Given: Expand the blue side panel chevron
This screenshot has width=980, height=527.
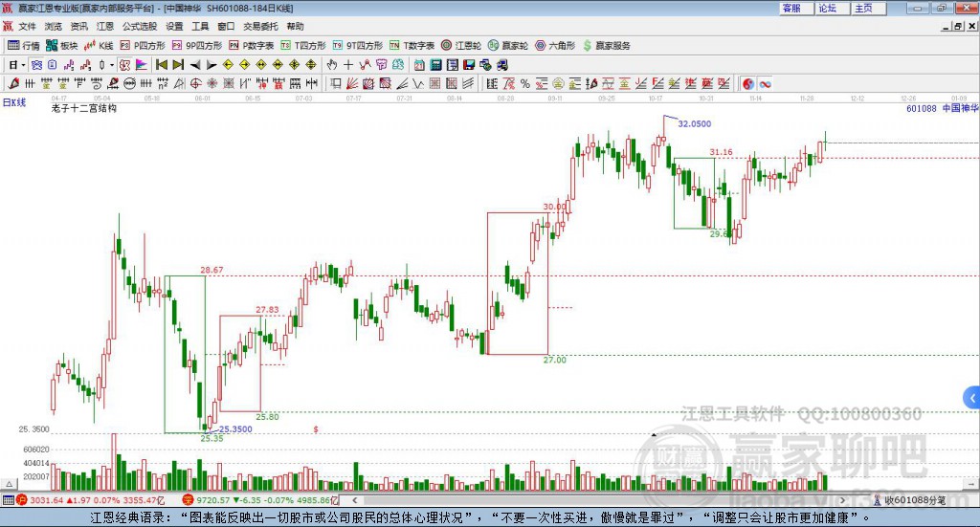Looking at the screenshot, I should (x=972, y=398).
